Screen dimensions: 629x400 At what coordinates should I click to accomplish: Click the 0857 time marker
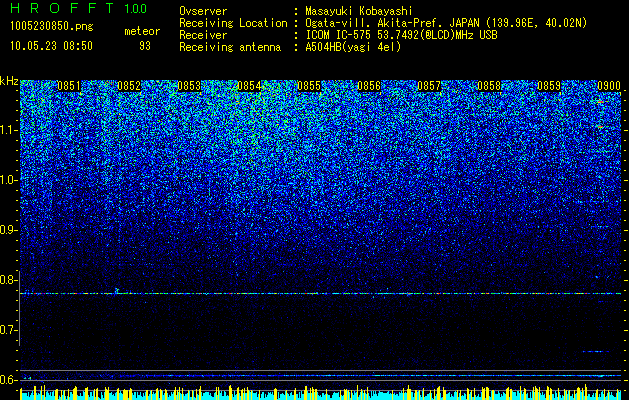coord(429,86)
